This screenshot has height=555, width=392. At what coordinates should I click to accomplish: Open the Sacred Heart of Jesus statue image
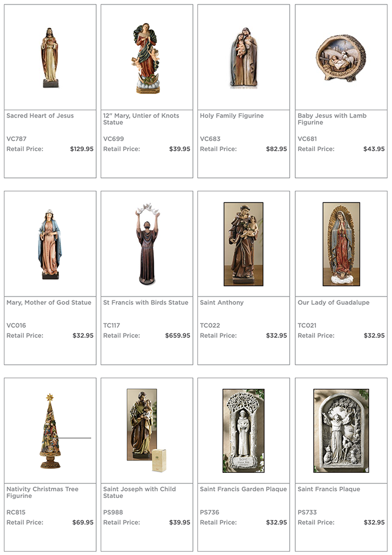click(50, 57)
